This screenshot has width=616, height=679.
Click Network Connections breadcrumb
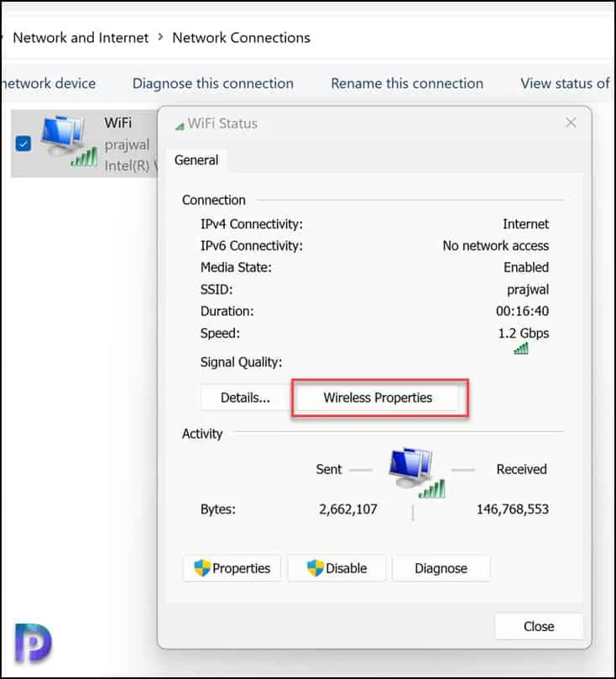coord(241,38)
